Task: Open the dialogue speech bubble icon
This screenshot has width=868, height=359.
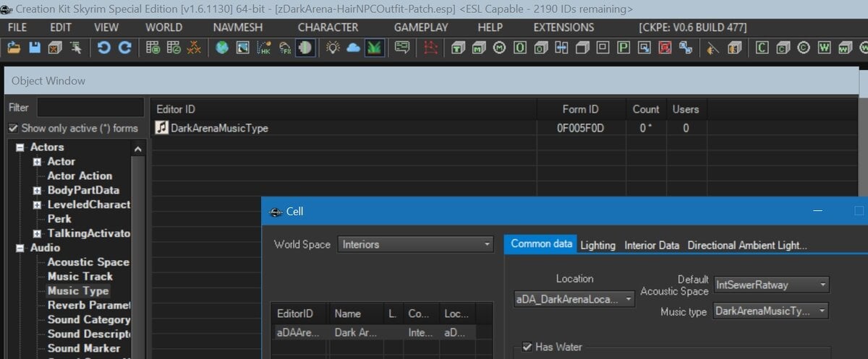Action: 402,48
